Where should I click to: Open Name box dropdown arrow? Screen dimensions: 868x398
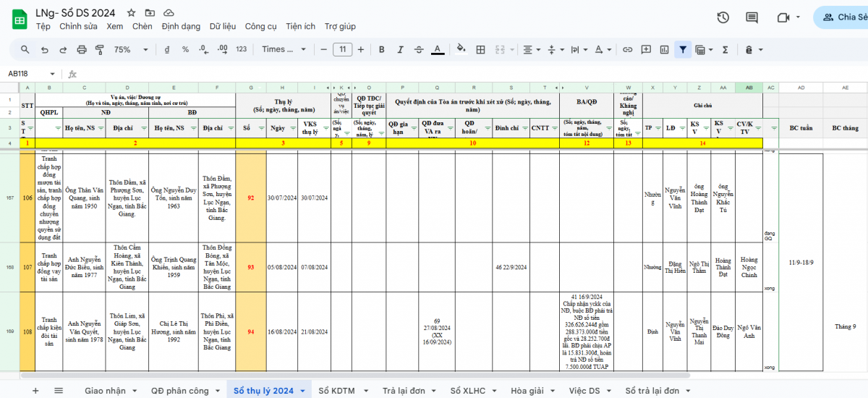pos(53,74)
